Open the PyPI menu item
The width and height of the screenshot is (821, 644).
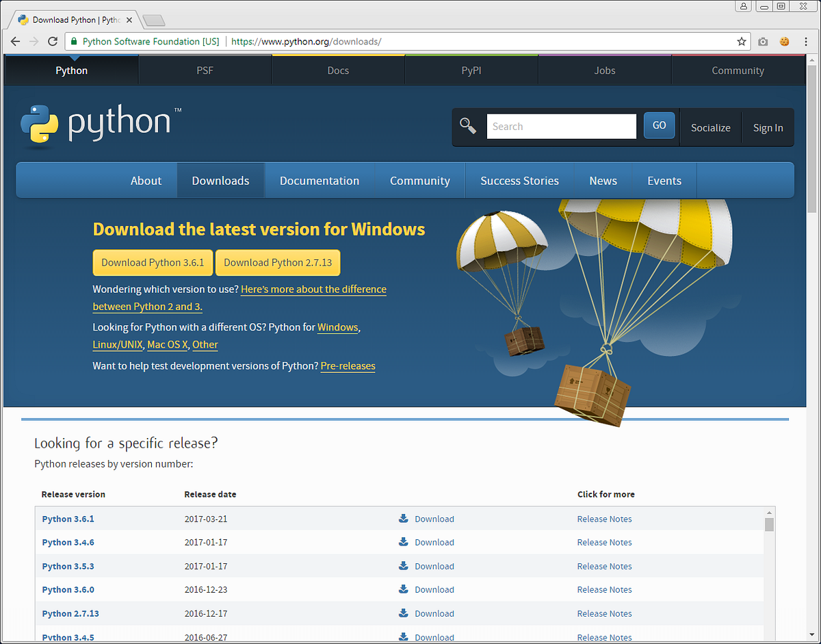point(471,70)
